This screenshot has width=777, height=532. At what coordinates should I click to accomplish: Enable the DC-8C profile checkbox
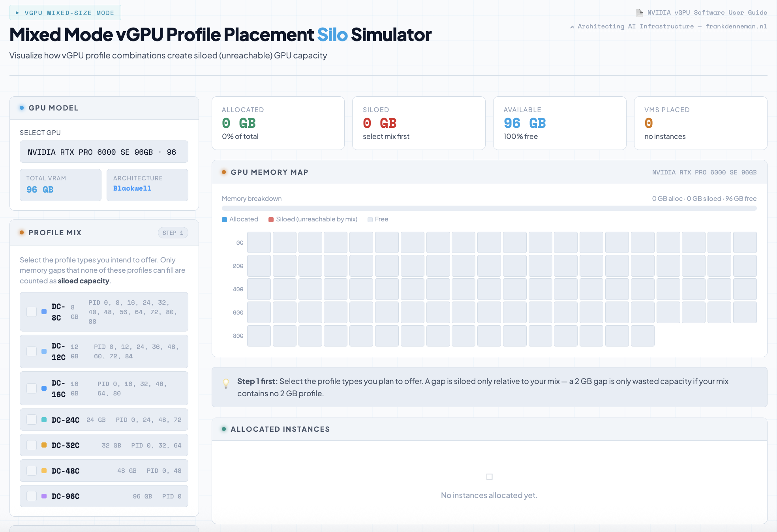coord(32,312)
